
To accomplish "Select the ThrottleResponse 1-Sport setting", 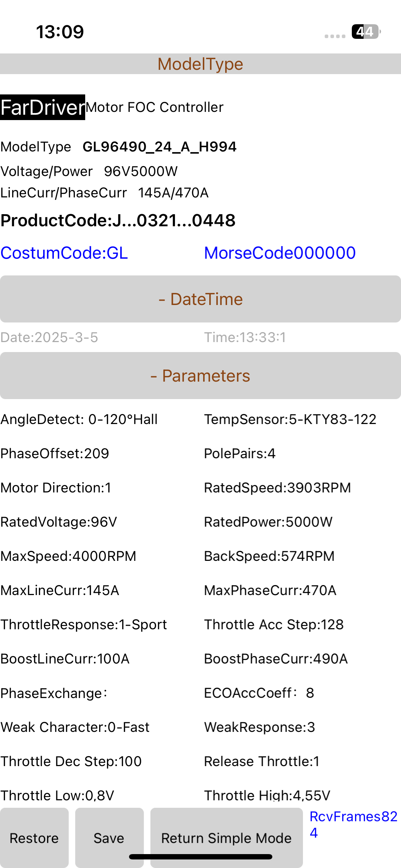I will click(84, 625).
